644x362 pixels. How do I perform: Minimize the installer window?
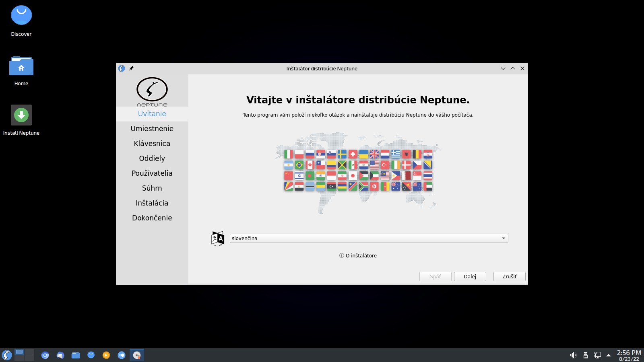click(x=503, y=68)
